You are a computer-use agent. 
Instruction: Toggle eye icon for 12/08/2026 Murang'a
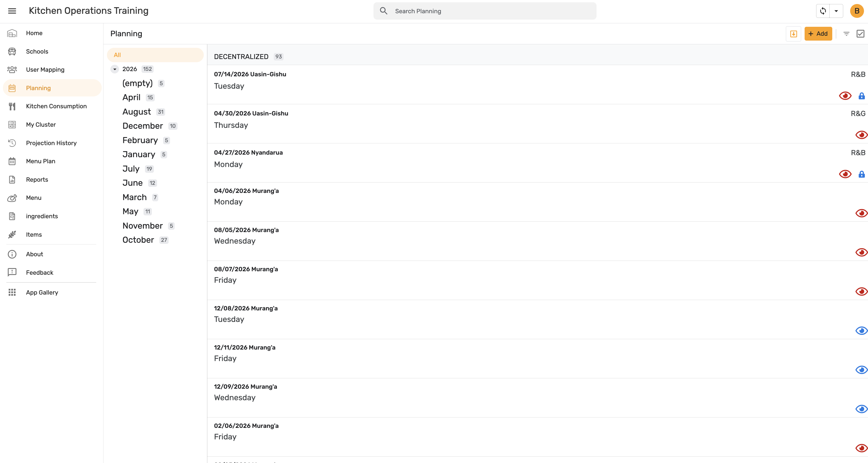click(861, 331)
